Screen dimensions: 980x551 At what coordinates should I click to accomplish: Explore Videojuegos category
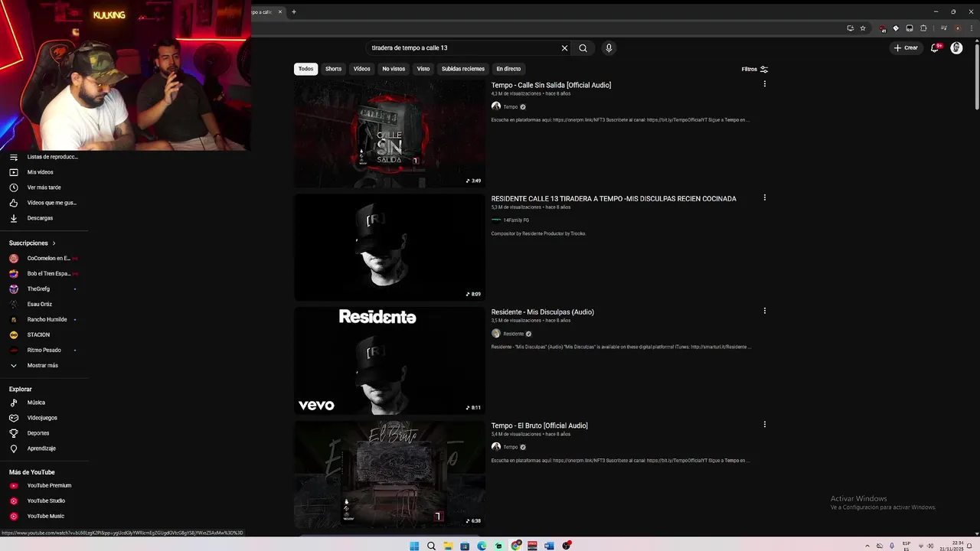[x=44, y=418]
